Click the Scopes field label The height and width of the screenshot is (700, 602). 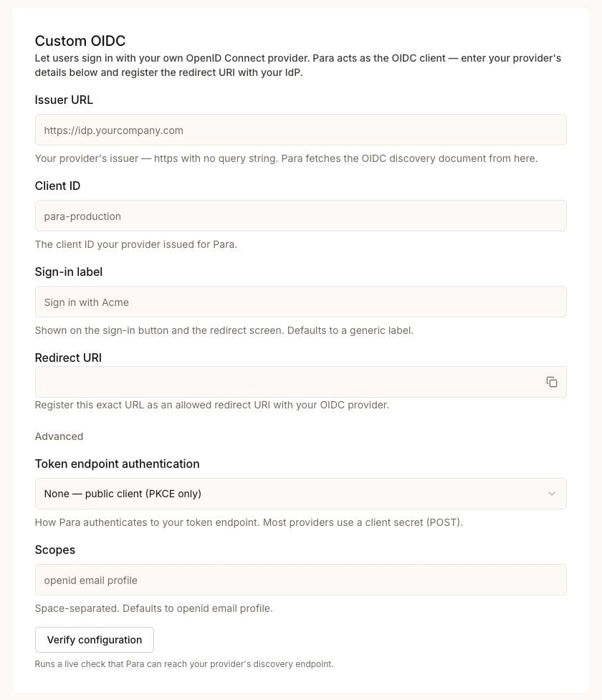(x=55, y=550)
